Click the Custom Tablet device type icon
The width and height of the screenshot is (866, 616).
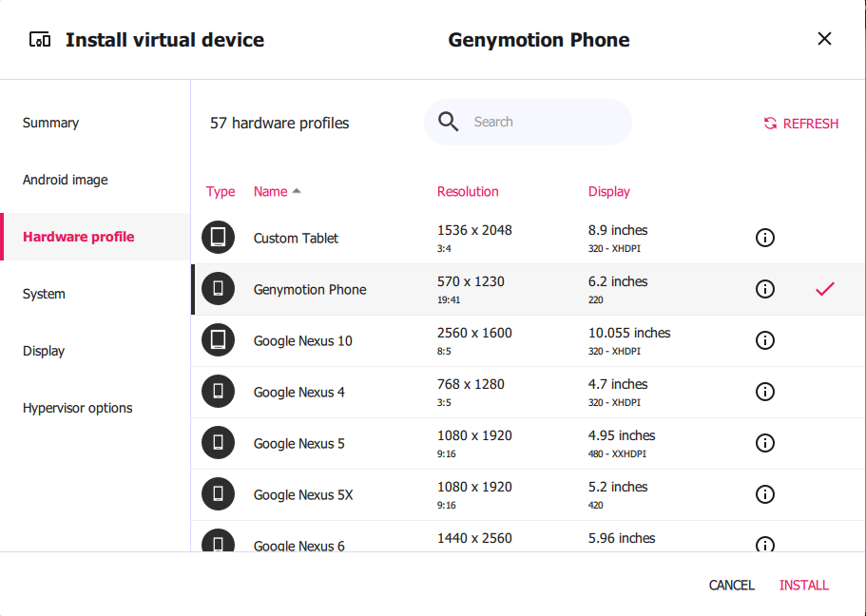pos(218,237)
